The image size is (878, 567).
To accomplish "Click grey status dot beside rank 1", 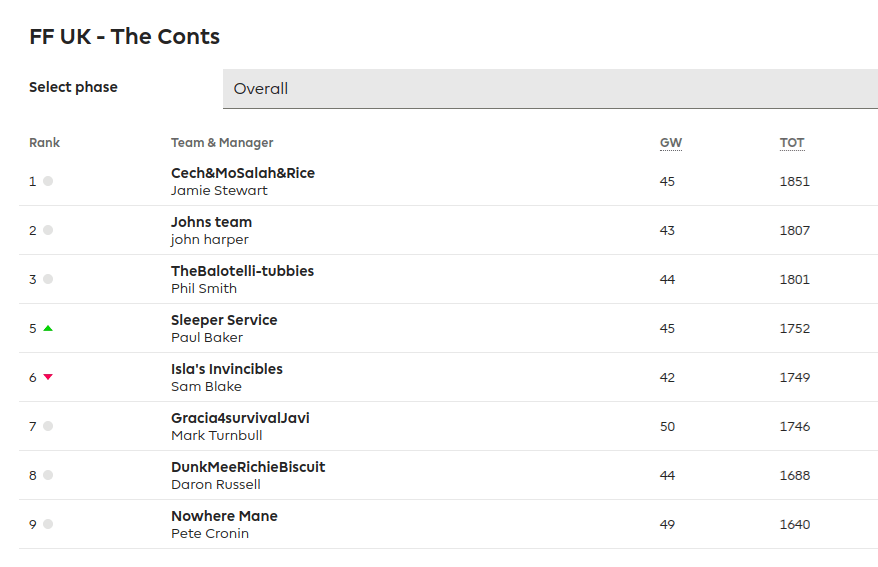I will click(48, 181).
